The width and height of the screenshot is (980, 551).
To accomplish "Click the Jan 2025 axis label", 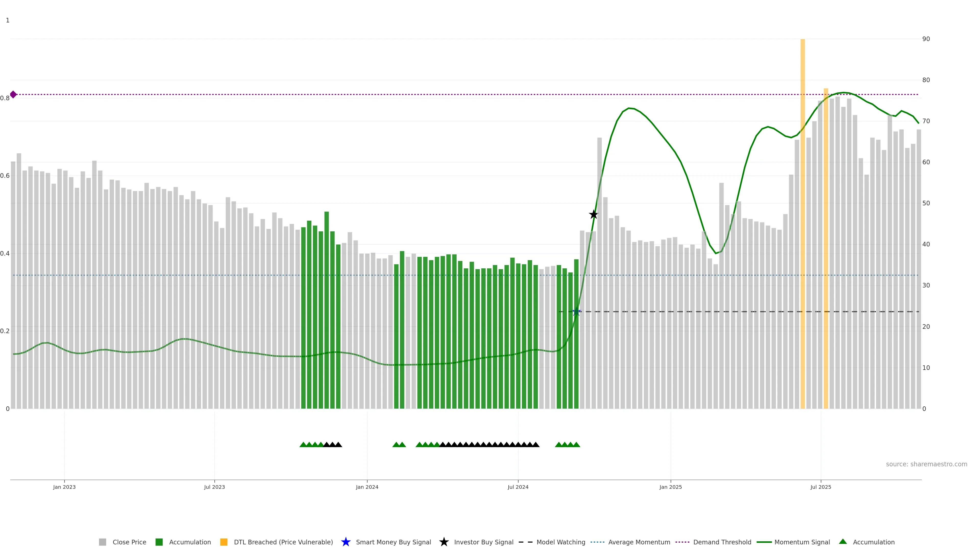I will [x=670, y=487].
